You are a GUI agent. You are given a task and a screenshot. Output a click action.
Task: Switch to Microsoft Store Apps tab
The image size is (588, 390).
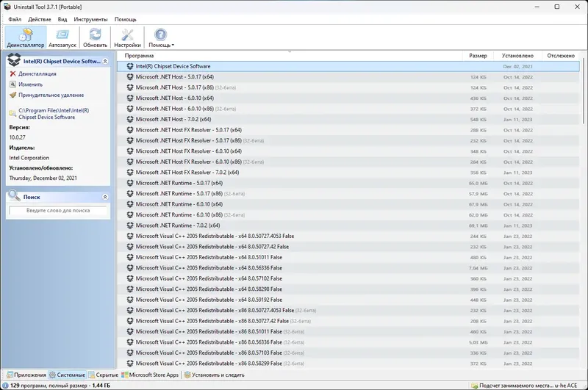[150, 375]
